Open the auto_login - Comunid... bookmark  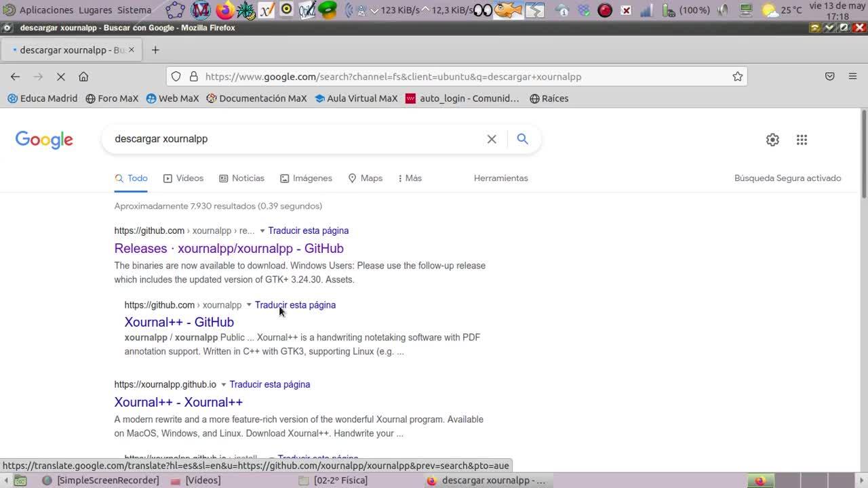(462, 98)
